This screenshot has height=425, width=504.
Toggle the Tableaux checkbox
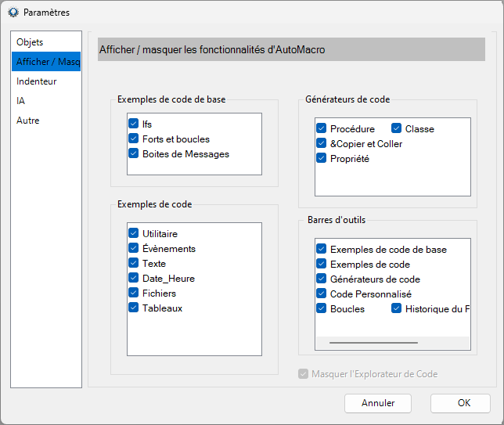pyautogui.click(x=133, y=308)
